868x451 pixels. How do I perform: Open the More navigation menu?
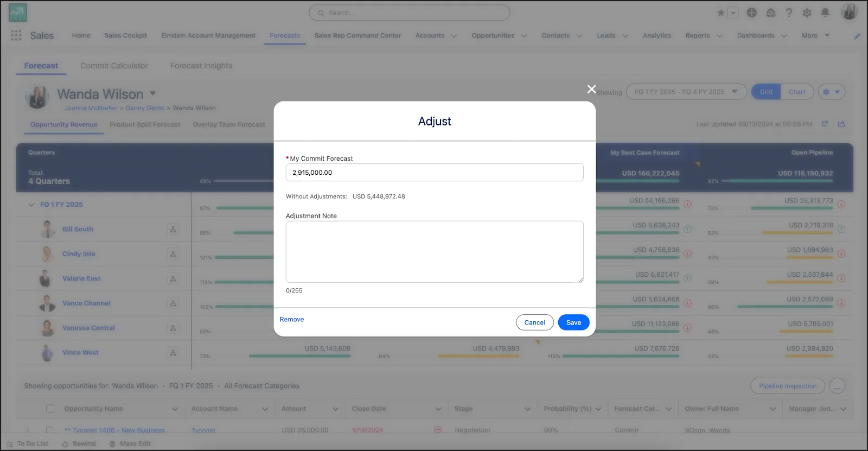[815, 35]
